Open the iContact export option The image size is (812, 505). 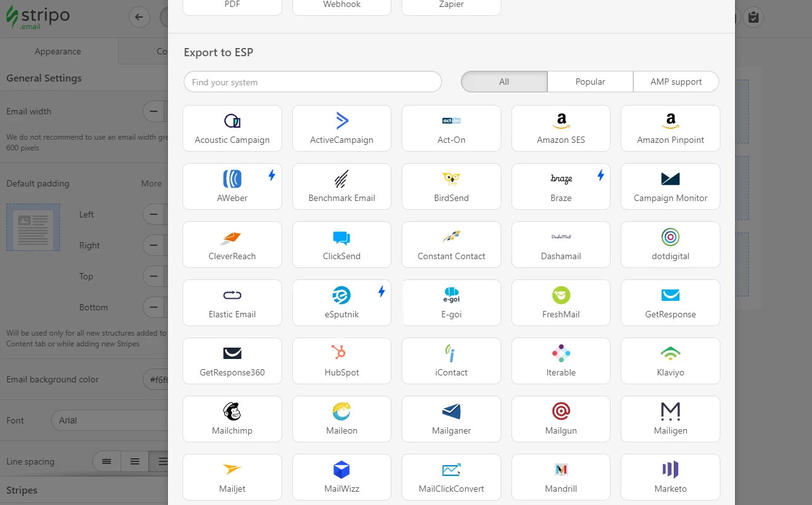[x=451, y=361]
